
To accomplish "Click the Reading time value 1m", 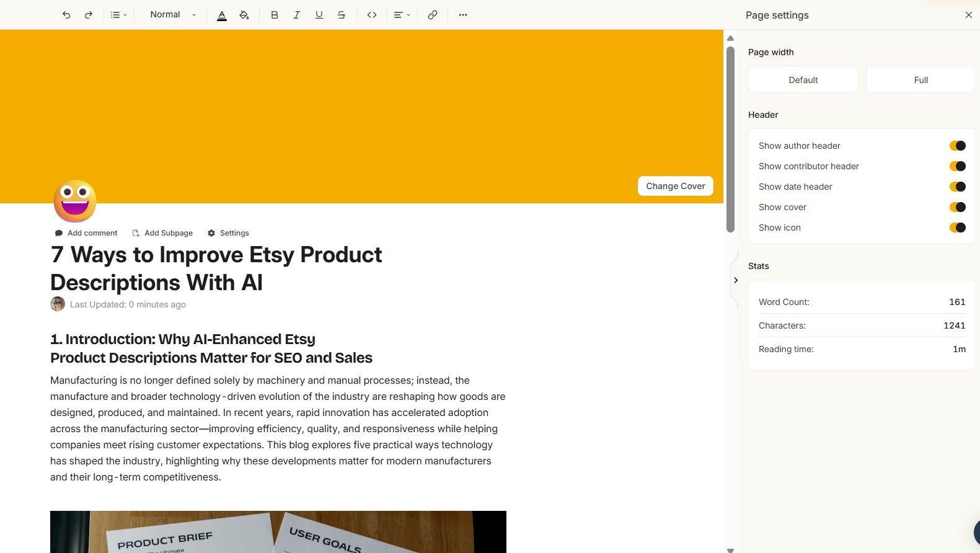I will click(x=959, y=349).
